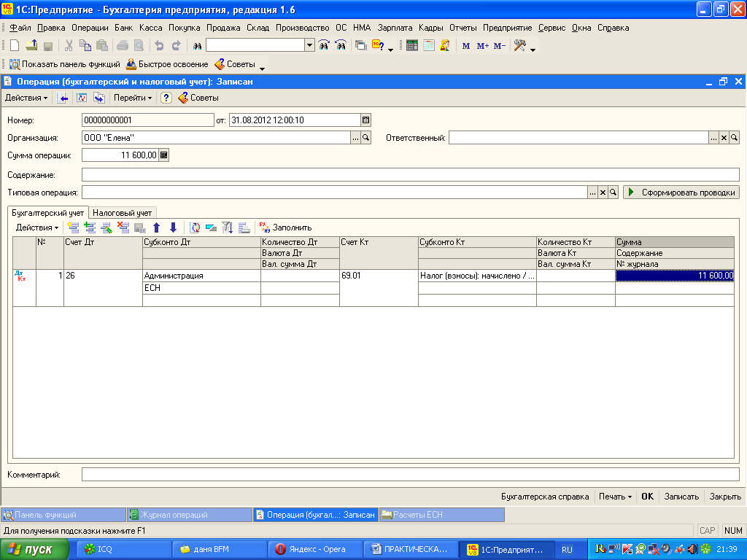Open the Операции menu
This screenshot has width=747, height=560.
(x=90, y=28)
